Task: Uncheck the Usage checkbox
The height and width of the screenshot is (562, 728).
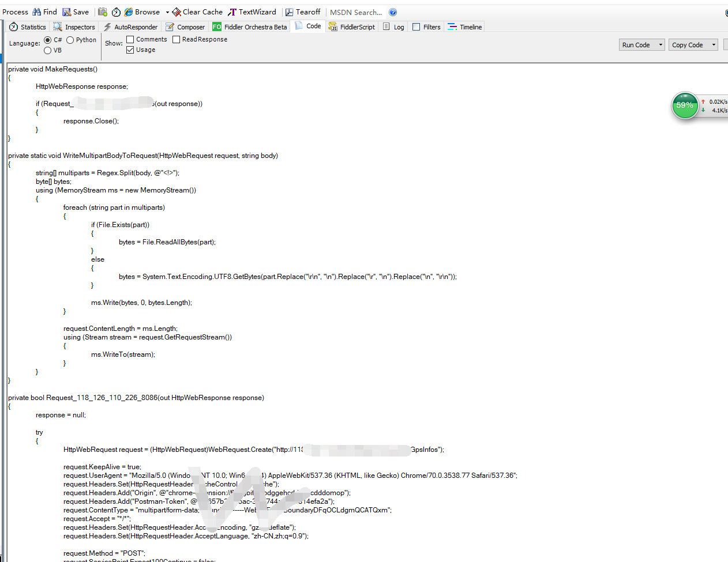Action: click(x=130, y=50)
